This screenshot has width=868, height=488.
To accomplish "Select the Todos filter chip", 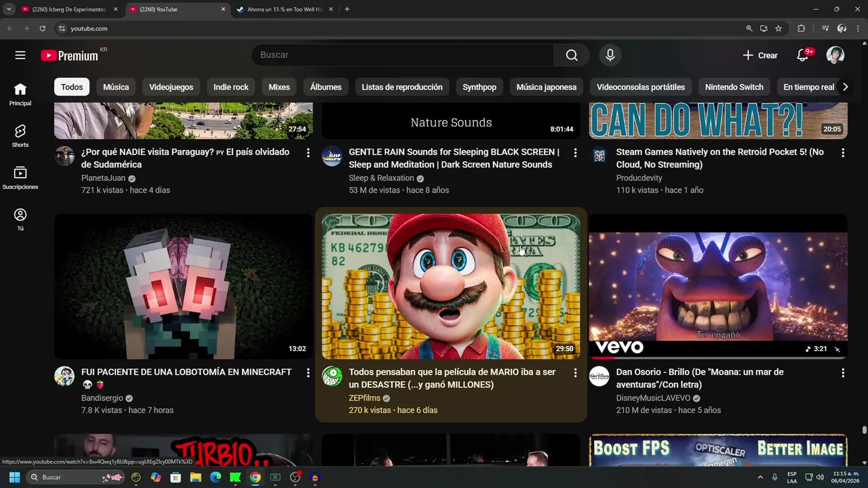I will click(72, 87).
